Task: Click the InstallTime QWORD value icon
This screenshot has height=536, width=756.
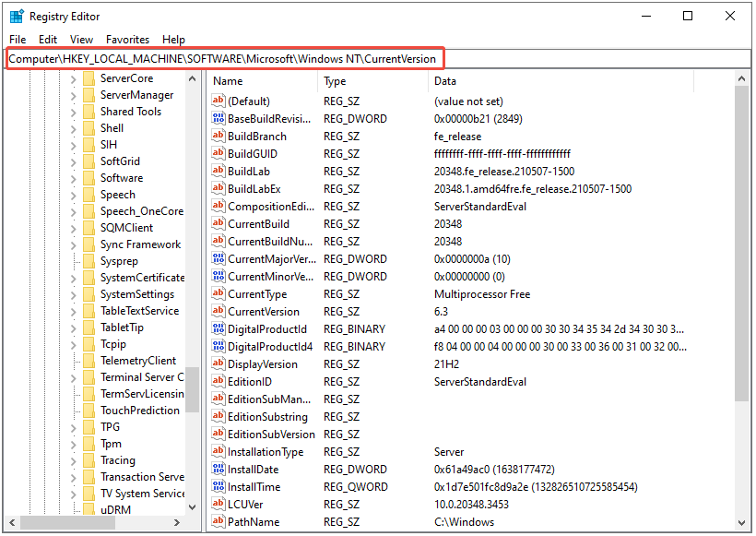Action: click(x=219, y=487)
